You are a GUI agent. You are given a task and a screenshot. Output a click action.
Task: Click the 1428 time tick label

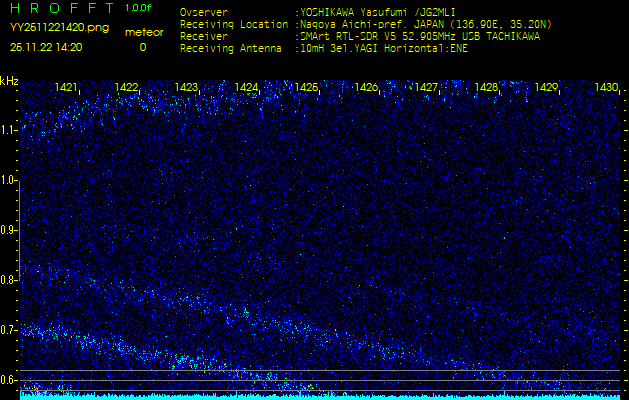point(487,88)
